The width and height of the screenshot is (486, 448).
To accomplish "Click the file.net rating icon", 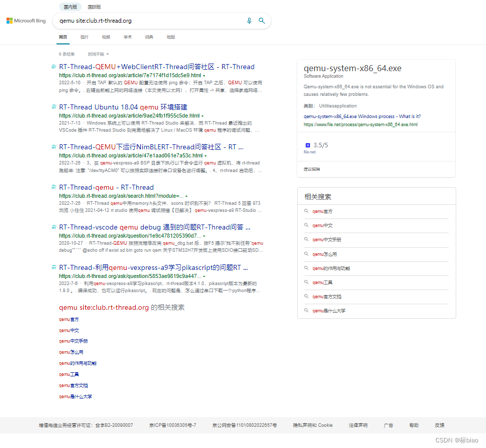I will coord(308,145).
